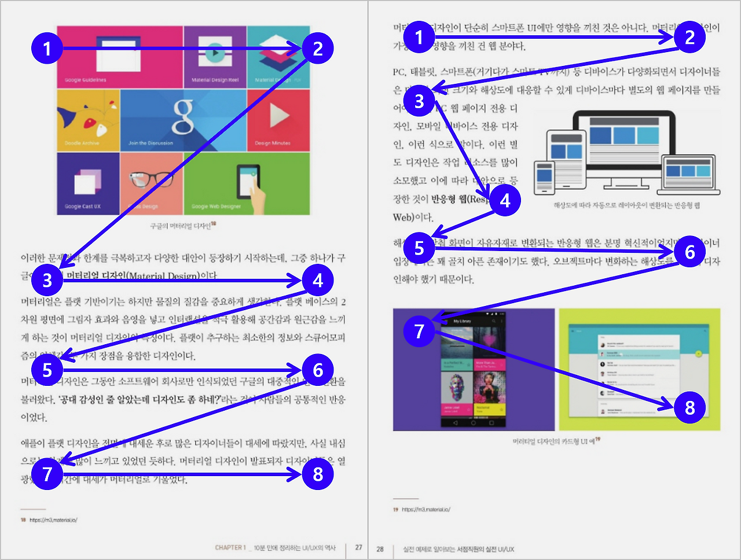Tap the Android back button on the phone screenshot
The image size is (741, 560).
(456, 423)
